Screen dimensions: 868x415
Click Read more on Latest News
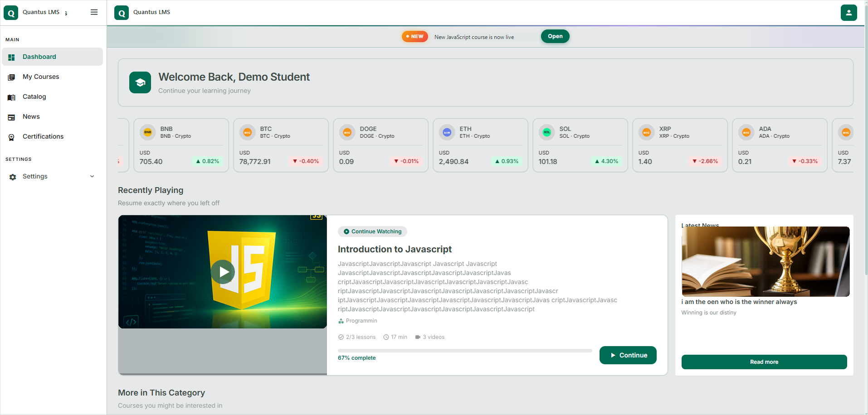pyautogui.click(x=764, y=362)
